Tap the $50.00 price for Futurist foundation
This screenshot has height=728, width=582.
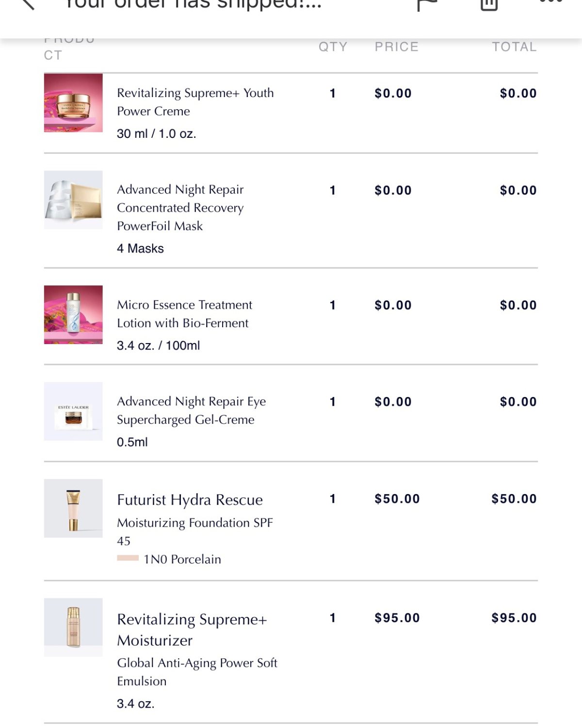[397, 499]
